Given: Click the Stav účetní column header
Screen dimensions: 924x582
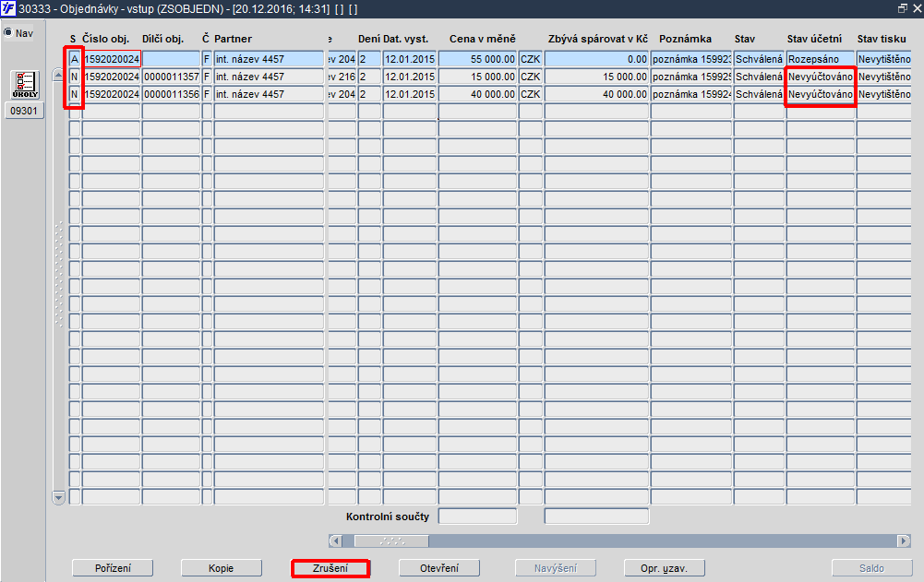Looking at the screenshot, I should pos(814,39).
